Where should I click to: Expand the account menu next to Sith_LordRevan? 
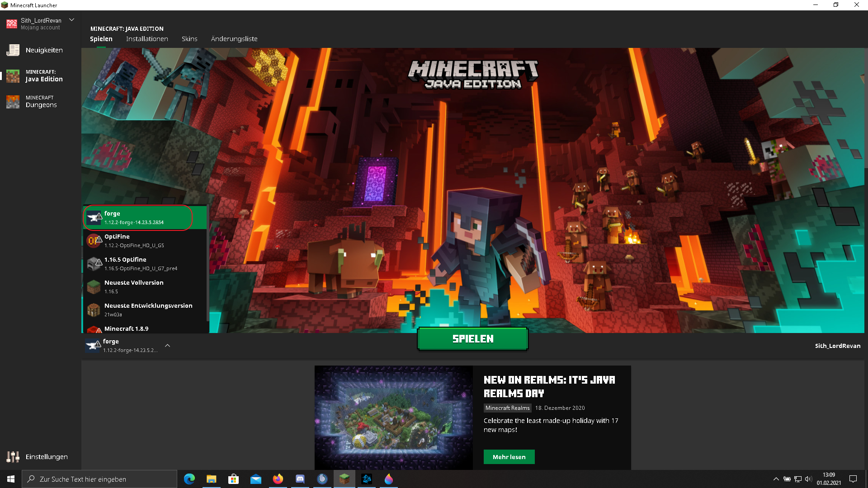tap(71, 20)
